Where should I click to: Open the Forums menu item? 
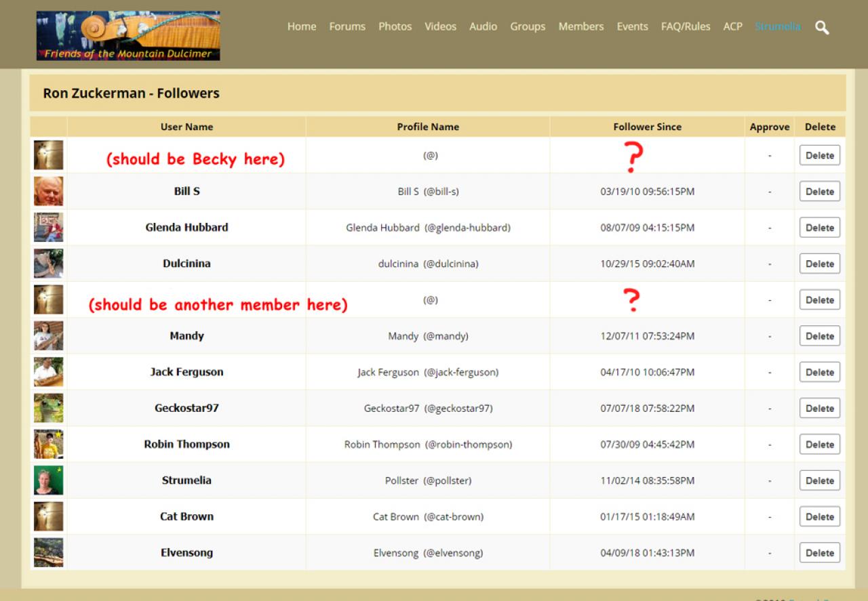click(347, 26)
